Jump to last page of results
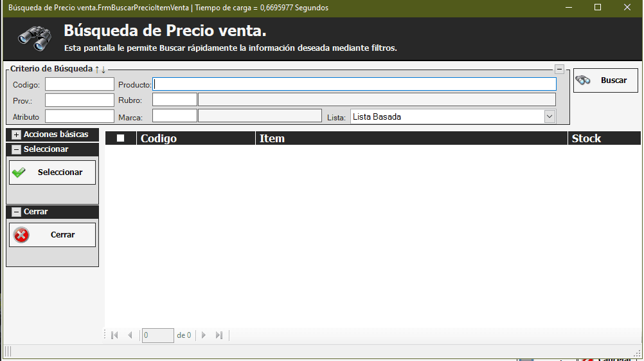The height and width of the screenshot is (361, 644). coord(219,335)
